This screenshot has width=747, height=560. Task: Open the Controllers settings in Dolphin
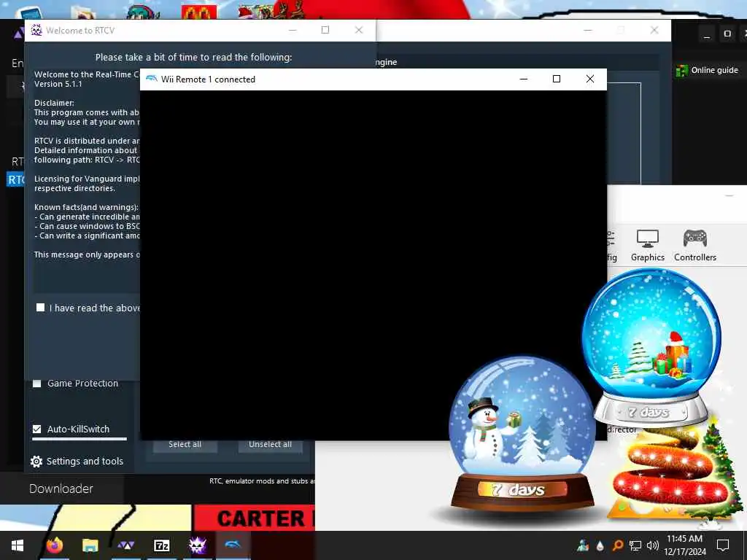(695, 245)
